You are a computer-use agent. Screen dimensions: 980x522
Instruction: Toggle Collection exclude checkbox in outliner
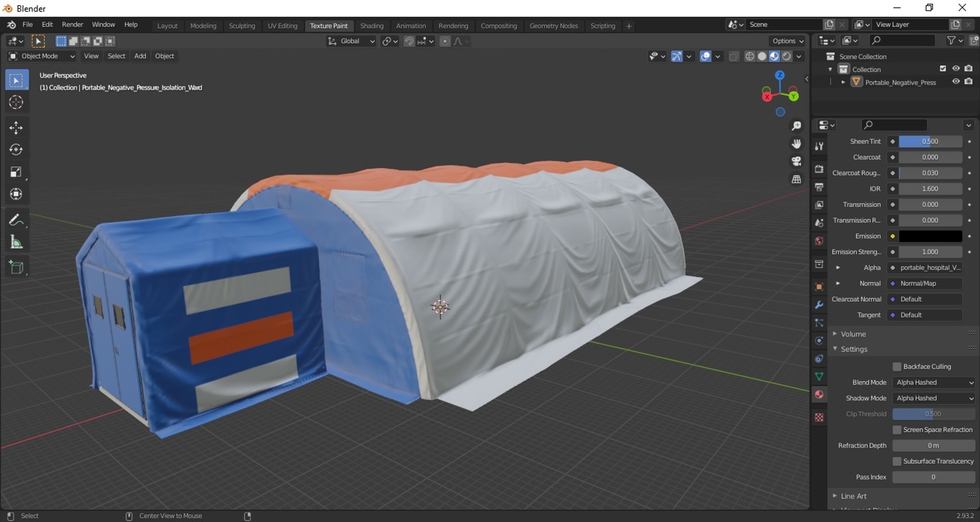pyautogui.click(x=943, y=69)
